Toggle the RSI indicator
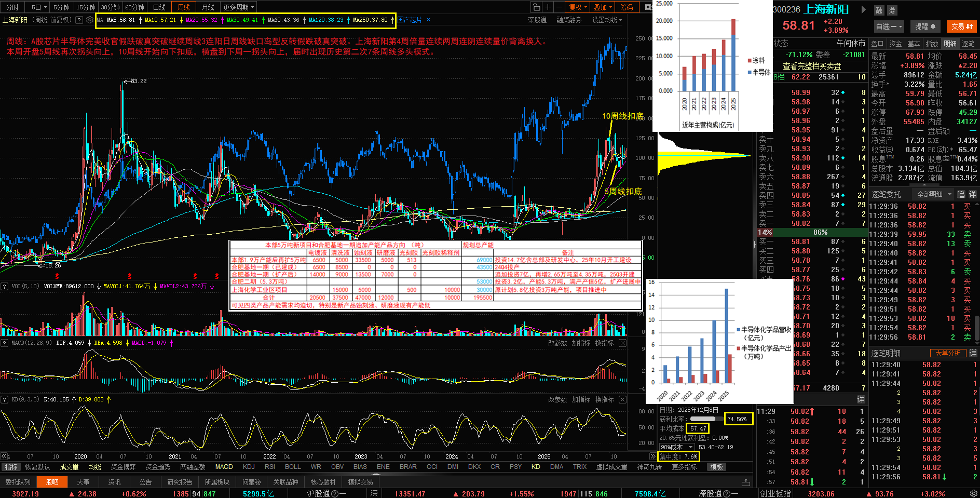The width and height of the screenshot is (980, 498). [x=270, y=467]
